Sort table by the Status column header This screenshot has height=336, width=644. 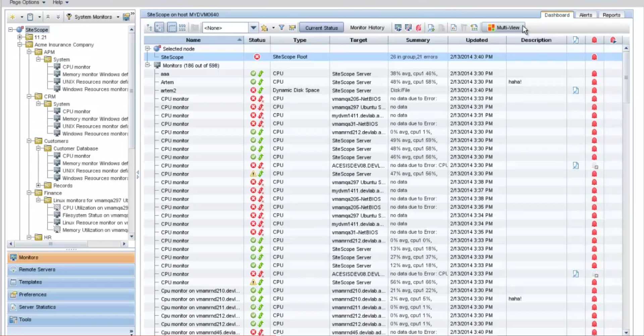click(257, 40)
